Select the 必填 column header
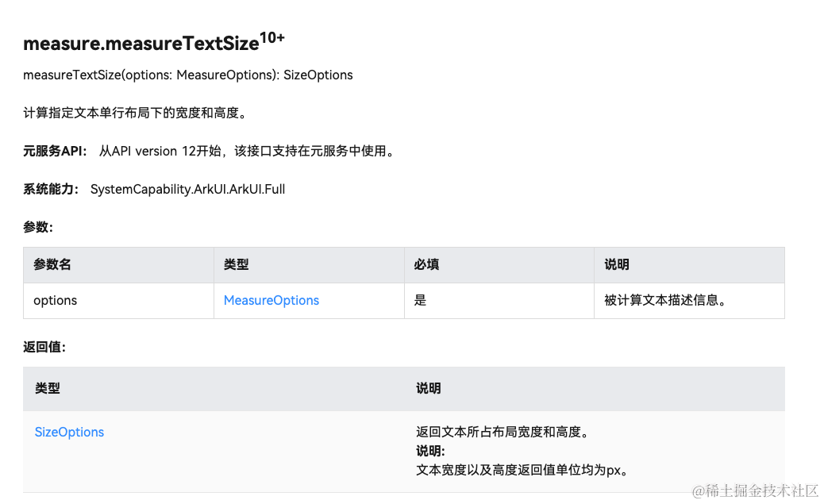The height and width of the screenshot is (504, 824). click(426, 264)
